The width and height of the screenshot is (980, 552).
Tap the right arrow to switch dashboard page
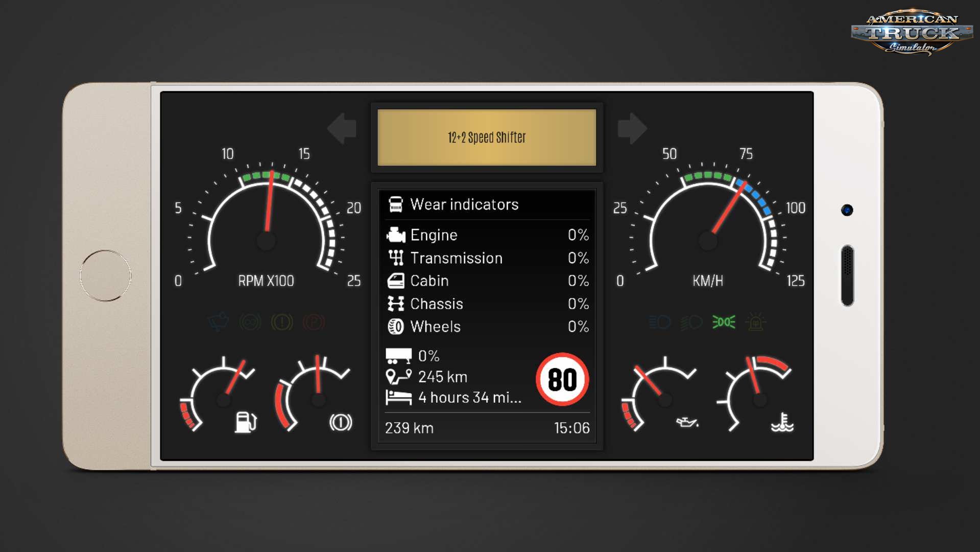point(632,128)
